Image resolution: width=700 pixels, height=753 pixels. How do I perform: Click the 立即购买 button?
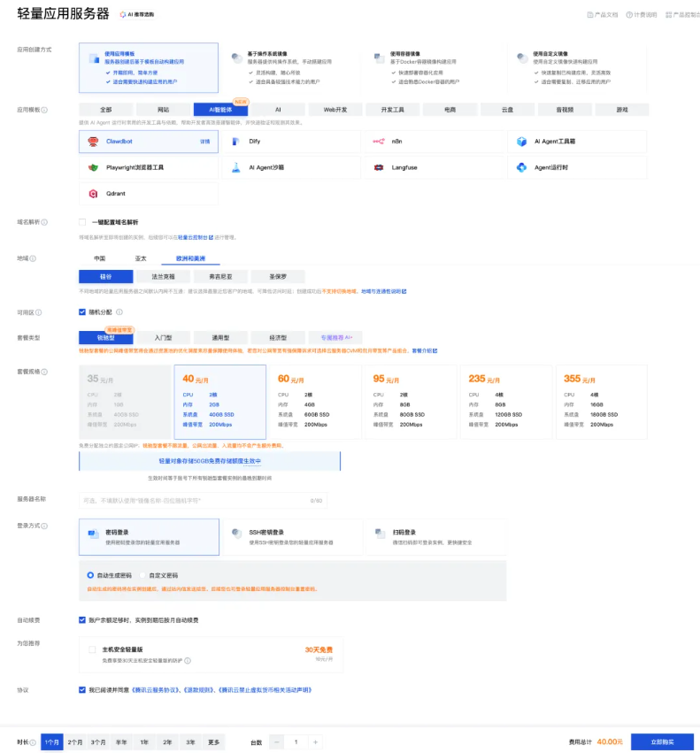click(x=661, y=741)
